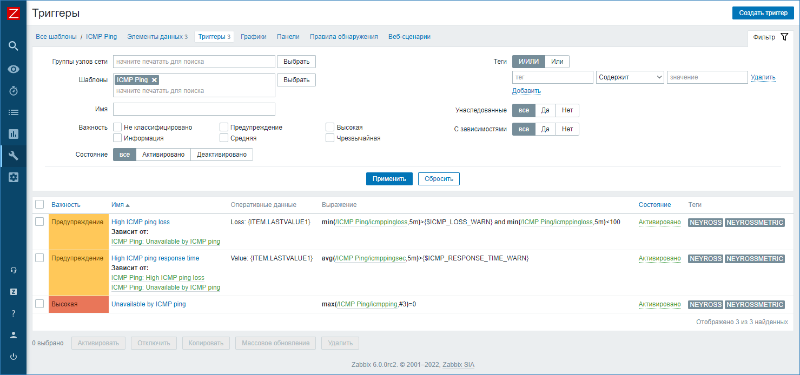Open 'High ICMP ping response time' trigger

click(x=155, y=258)
